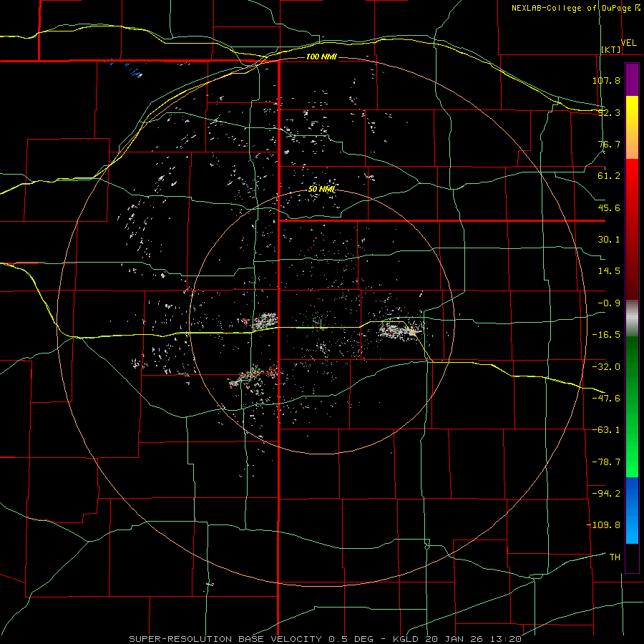Click the -63.1 velocity scale value
Viewport: 644px width, 644px height.
pyautogui.click(x=606, y=430)
